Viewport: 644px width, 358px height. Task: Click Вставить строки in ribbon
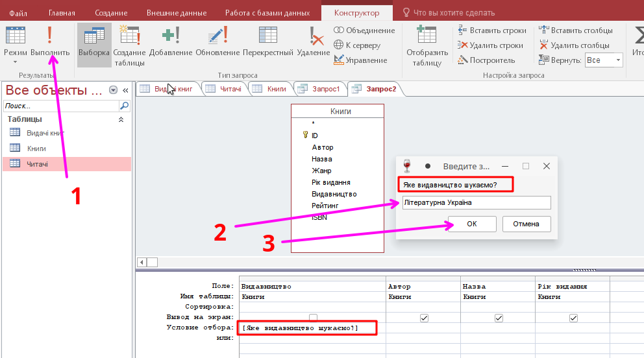coord(492,30)
